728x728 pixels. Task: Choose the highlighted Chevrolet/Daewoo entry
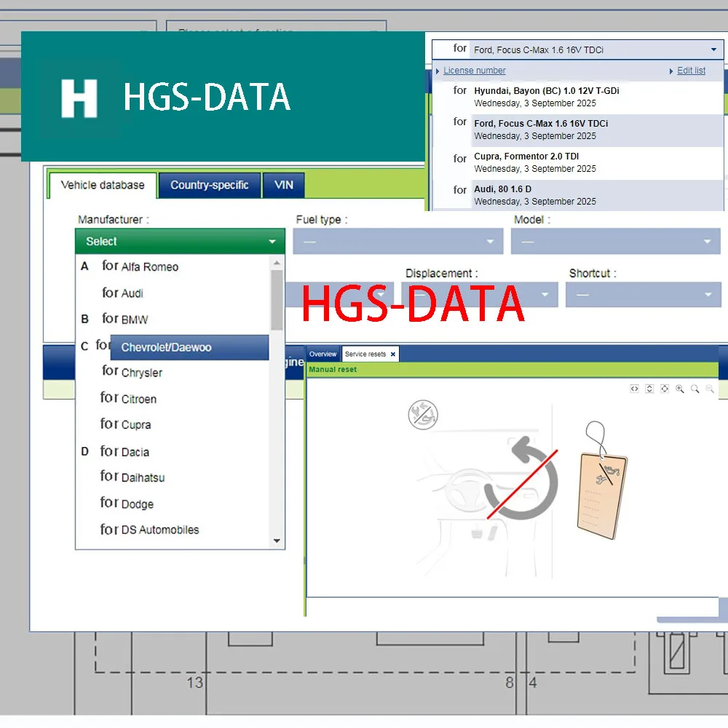pos(189,347)
